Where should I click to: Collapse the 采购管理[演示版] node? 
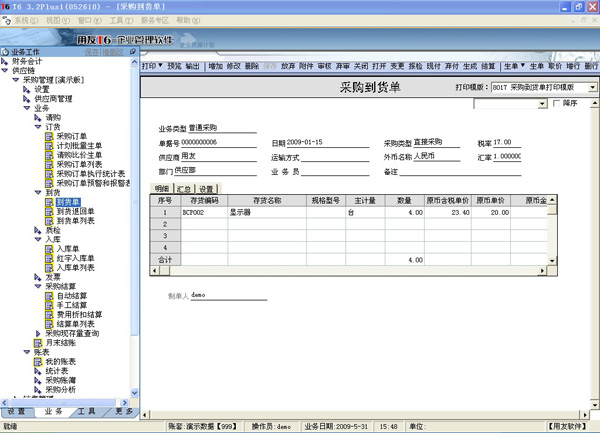[16, 80]
